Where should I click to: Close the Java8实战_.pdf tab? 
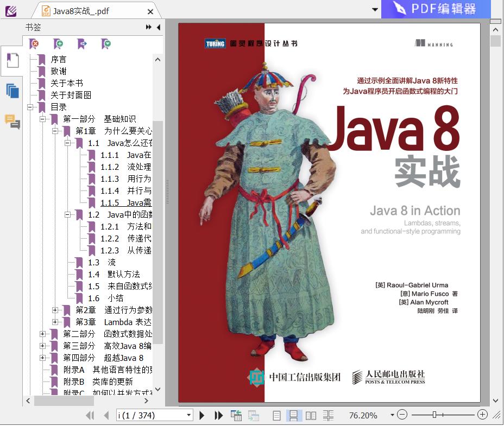coord(150,12)
